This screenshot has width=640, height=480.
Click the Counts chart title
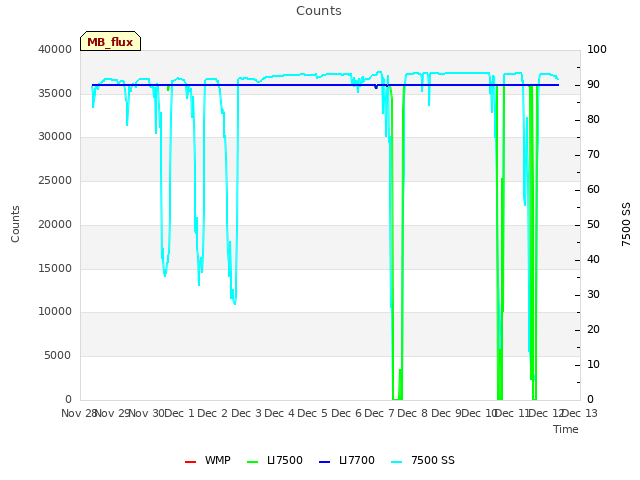click(x=319, y=11)
